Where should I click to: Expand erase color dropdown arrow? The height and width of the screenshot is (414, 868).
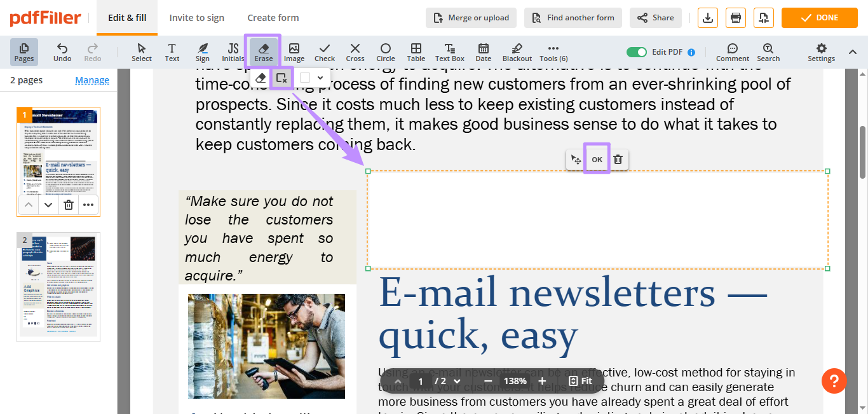[320, 78]
